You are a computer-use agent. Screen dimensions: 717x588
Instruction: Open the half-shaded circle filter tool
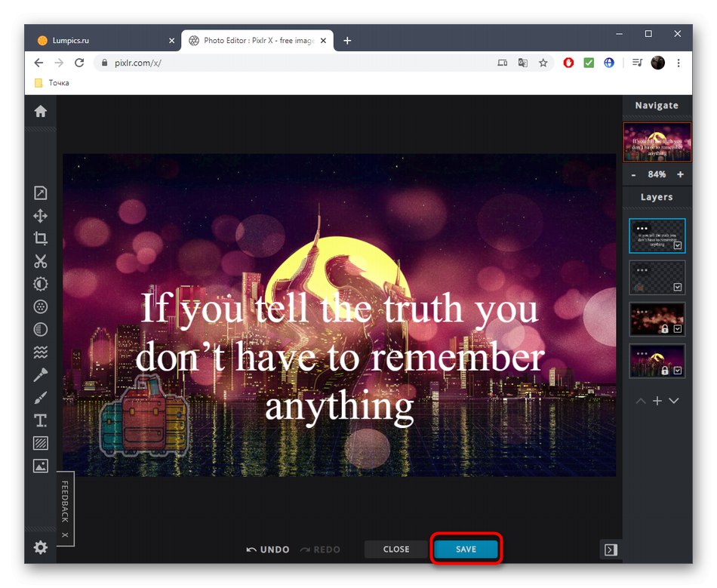click(x=40, y=329)
